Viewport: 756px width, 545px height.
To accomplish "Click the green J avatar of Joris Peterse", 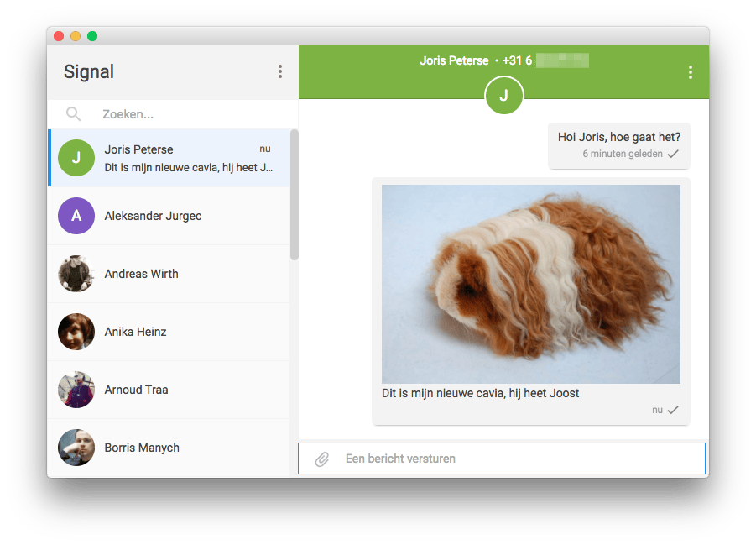I will click(x=76, y=158).
